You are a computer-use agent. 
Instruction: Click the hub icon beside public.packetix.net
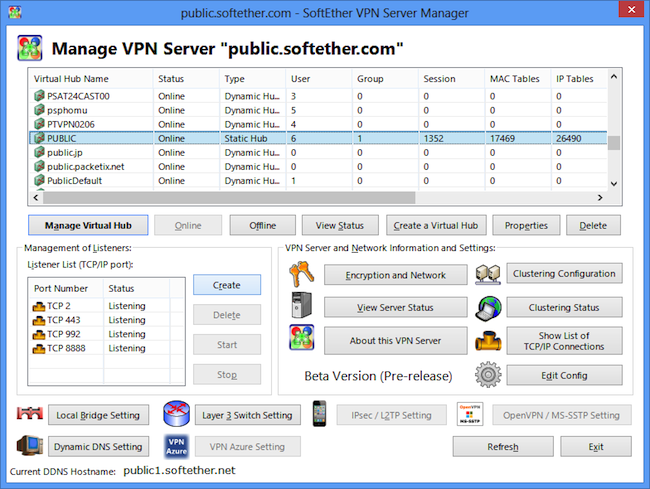coord(39,166)
